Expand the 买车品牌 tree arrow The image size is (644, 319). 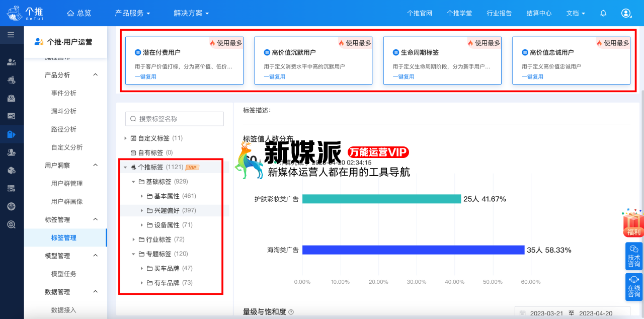pyautogui.click(x=141, y=269)
